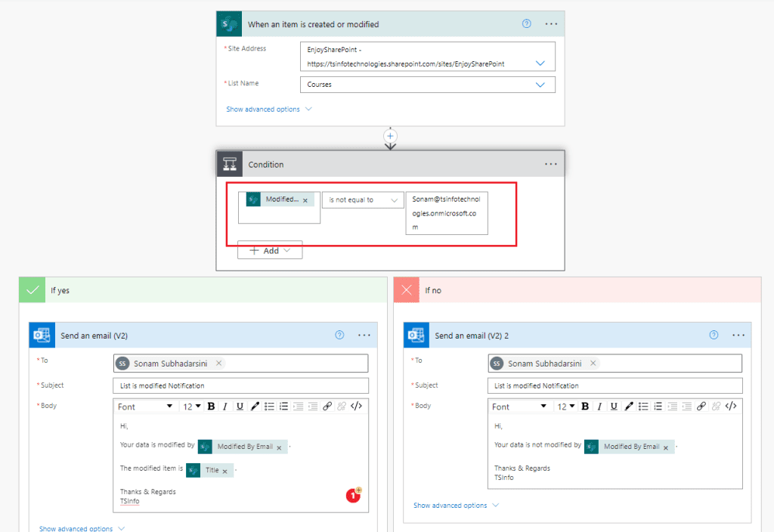Insert bulleted list in If yes email body
This screenshot has height=532, width=774.
click(x=269, y=406)
